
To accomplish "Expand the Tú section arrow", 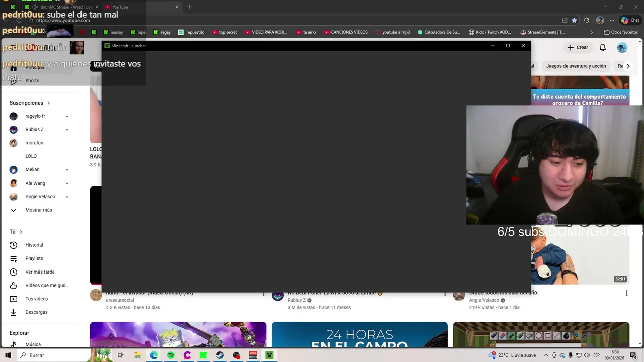I will point(21,232).
